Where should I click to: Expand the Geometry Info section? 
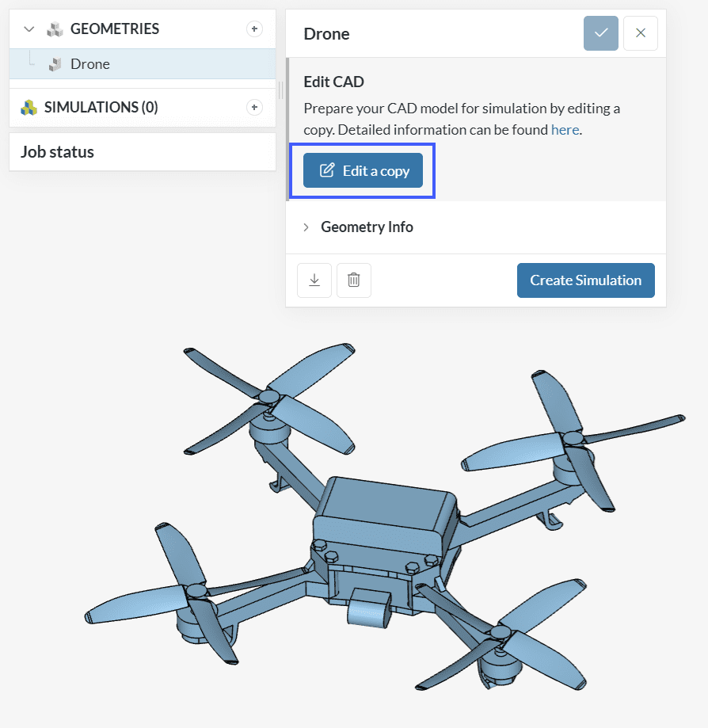[x=306, y=227]
